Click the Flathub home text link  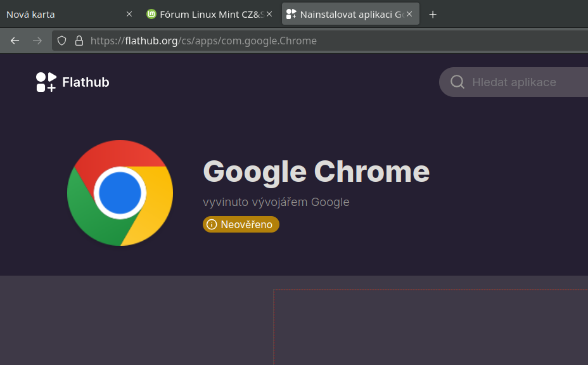click(x=86, y=82)
